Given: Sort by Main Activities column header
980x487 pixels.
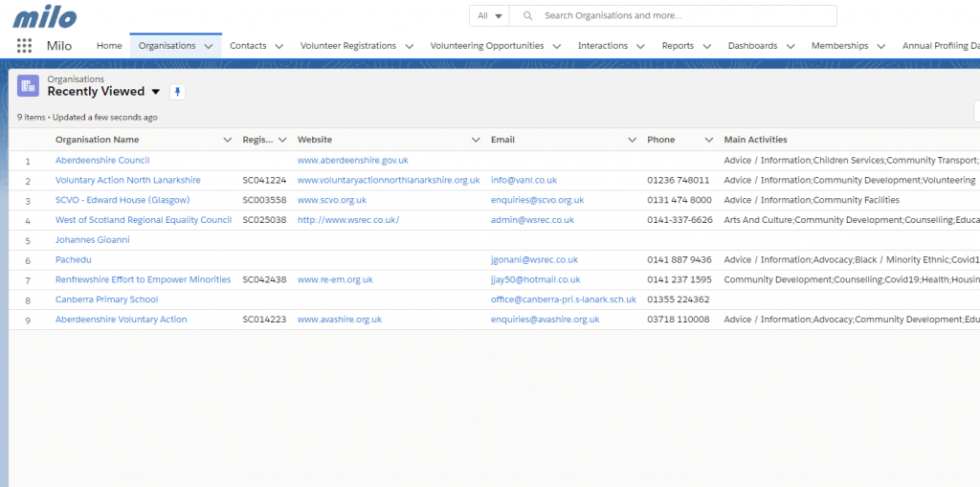Looking at the screenshot, I should coord(756,140).
